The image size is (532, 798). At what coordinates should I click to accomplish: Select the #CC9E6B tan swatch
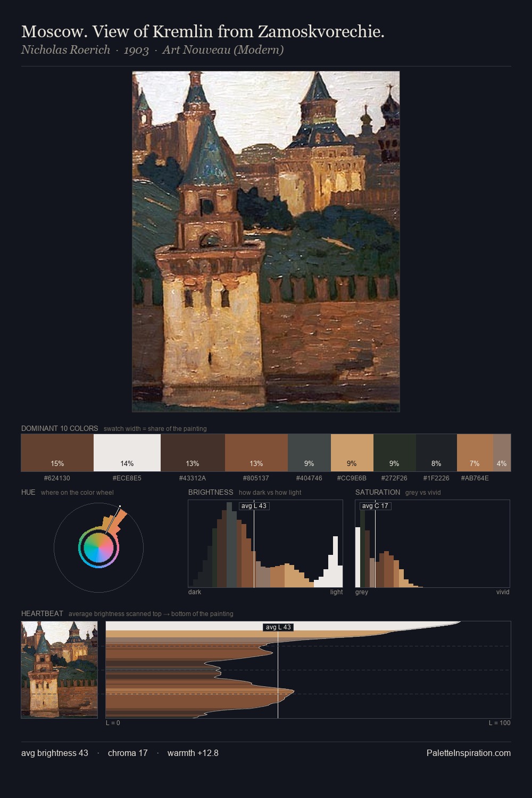(352, 453)
